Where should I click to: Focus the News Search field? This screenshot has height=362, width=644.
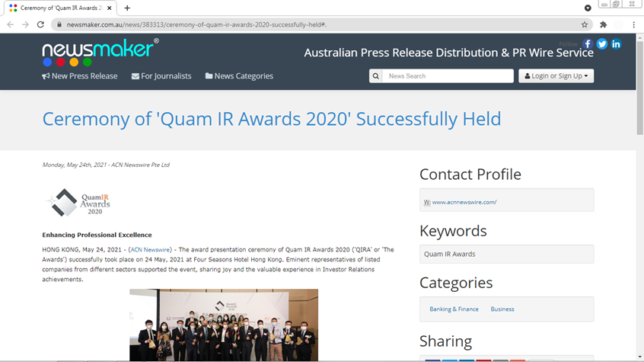point(448,76)
